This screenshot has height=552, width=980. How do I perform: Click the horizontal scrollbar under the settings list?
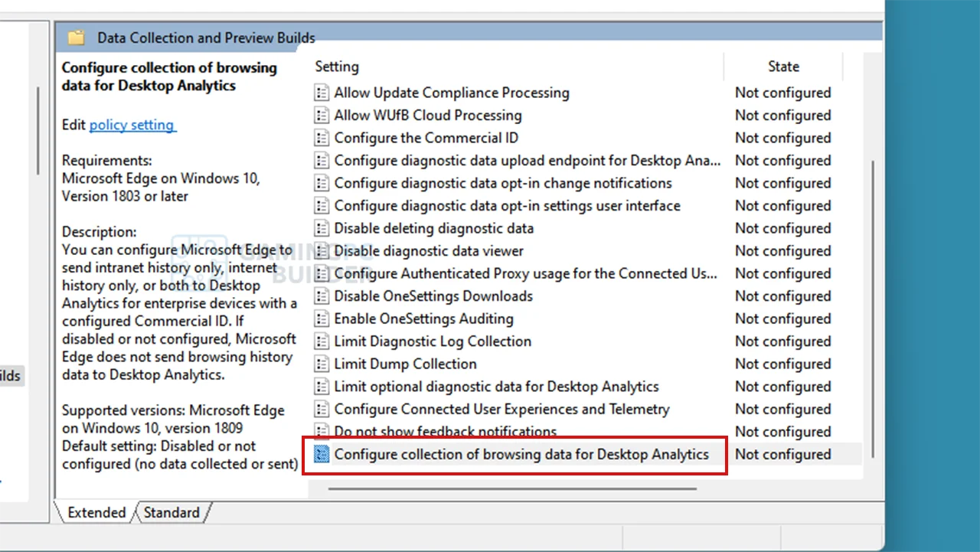coord(513,488)
